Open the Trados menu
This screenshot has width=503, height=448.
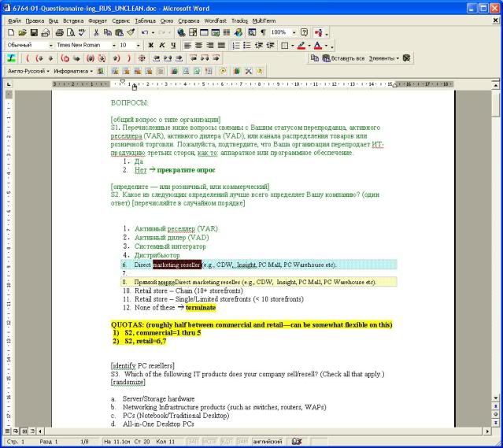pos(239,20)
